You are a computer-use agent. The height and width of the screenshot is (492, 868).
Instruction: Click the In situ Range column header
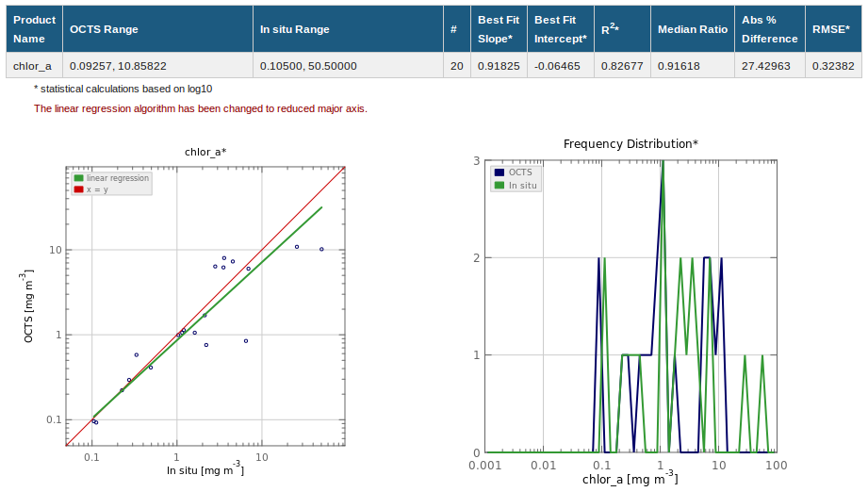(294, 29)
